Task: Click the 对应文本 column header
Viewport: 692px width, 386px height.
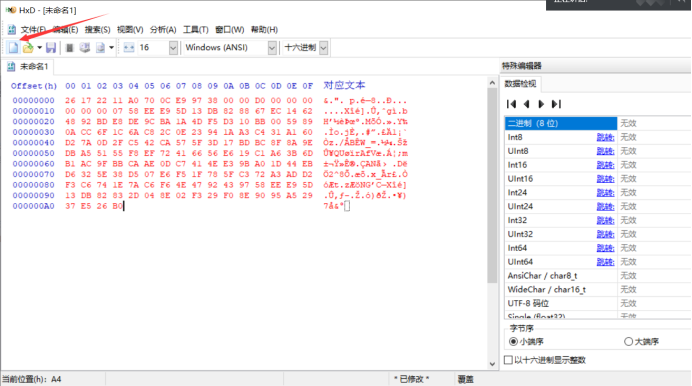Action: click(x=344, y=85)
